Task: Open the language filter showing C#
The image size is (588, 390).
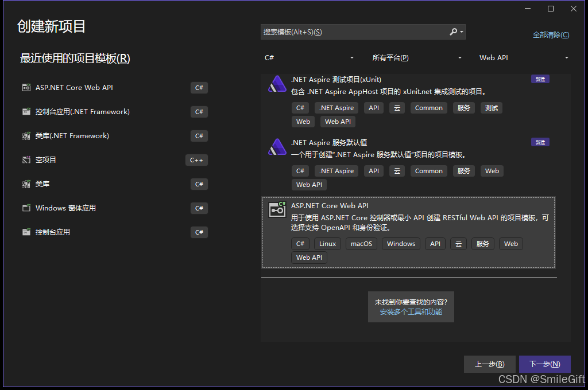Action: click(x=310, y=57)
